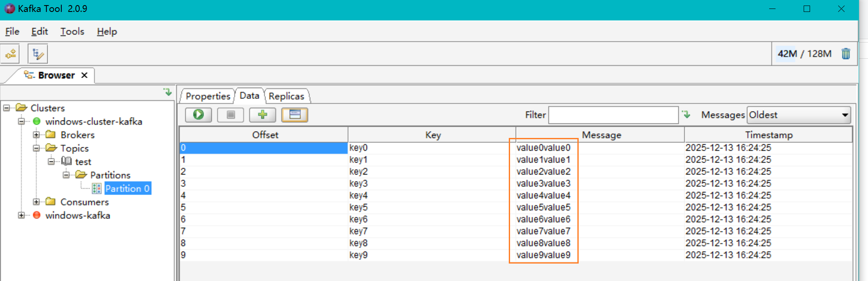Switch to the Properties tab

[x=208, y=96]
